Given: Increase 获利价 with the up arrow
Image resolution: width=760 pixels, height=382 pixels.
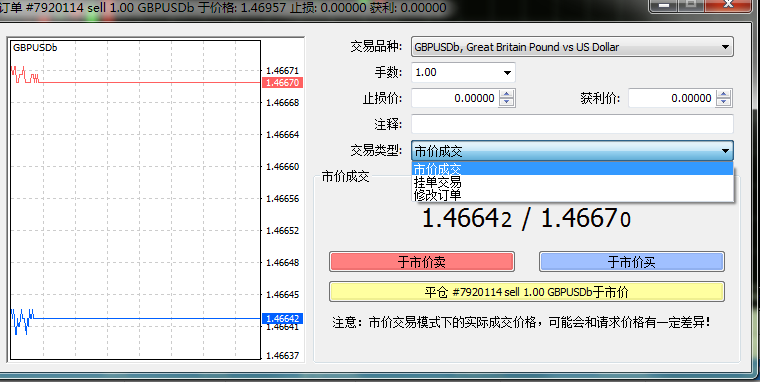Looking at the screenshot, I should [x=724, y=94].
